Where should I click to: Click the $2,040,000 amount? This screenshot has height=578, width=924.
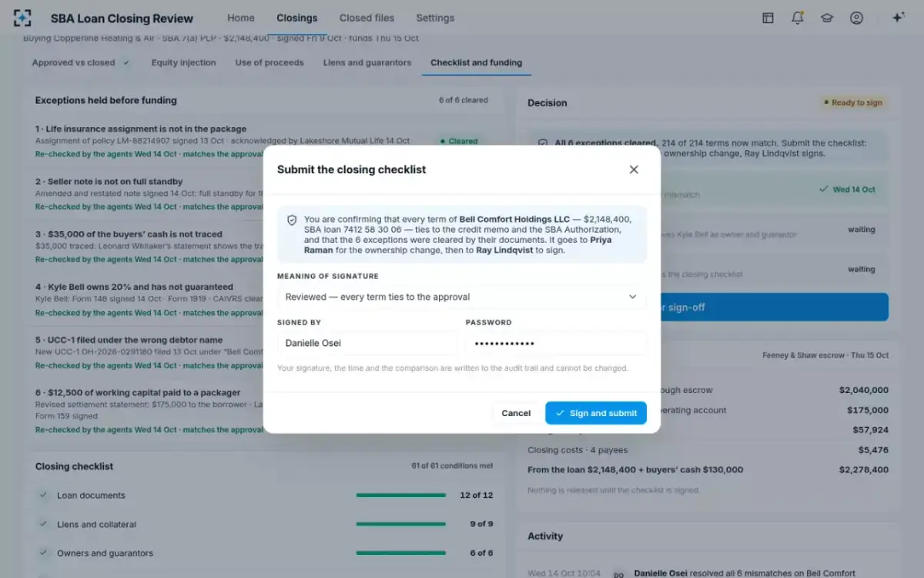(x=864, y=391)
